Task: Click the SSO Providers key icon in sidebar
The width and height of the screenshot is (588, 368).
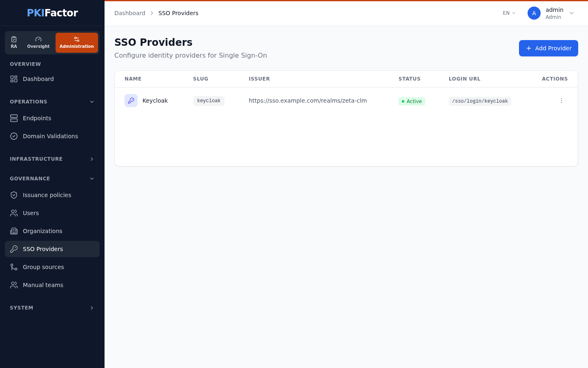Action: 14,249
